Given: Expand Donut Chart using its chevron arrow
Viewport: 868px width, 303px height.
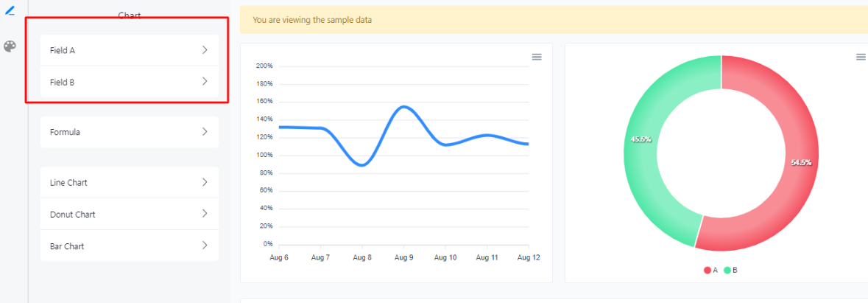Looking at the screenshot, I should 205,214.
